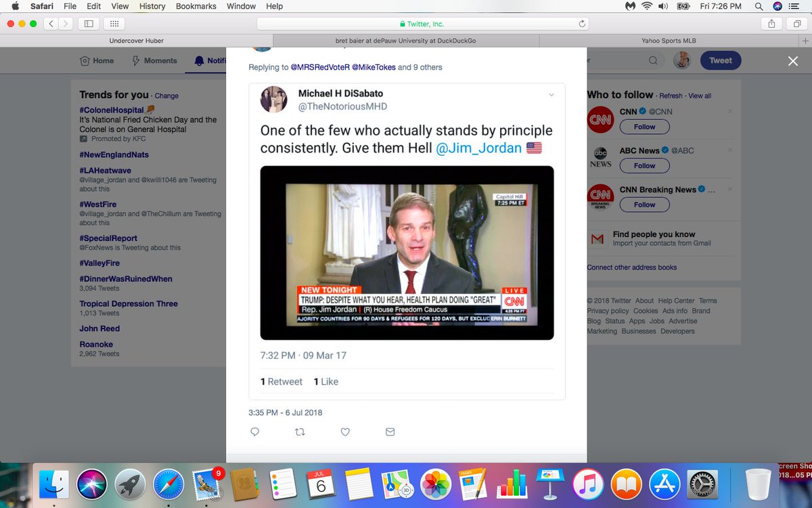Switch to Yahoo Sports MLB tab
The height and width of the screenshot is (508, 812).
(670, 41)
